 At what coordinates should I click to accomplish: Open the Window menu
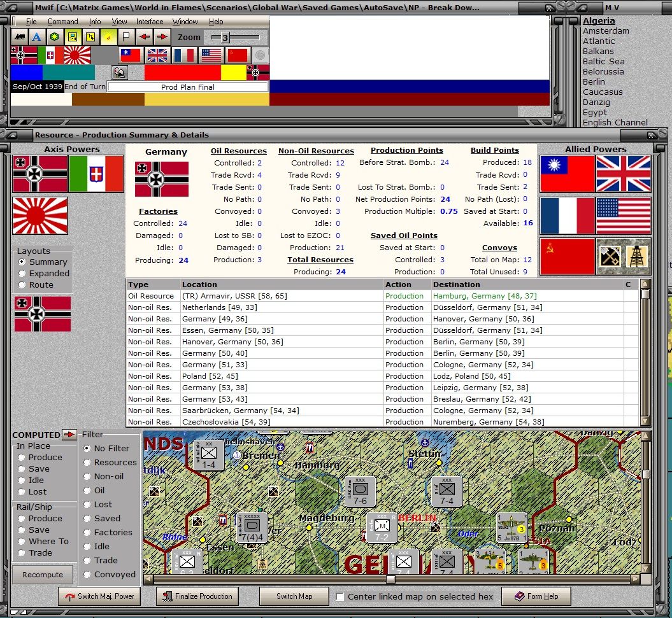[x=185, y=22]
